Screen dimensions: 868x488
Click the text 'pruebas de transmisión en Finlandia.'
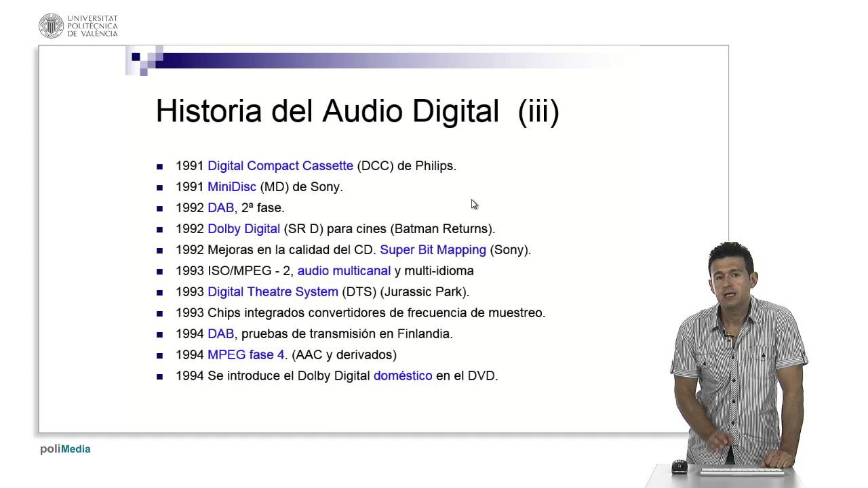(347, 334)
